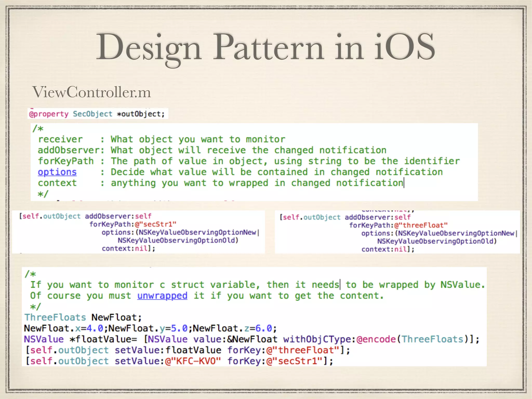The image size is (532, 399).
Task: Click 'options:(NSKeyValueObservingOptionNew|' in the right snippet
Action: (440, 233)
